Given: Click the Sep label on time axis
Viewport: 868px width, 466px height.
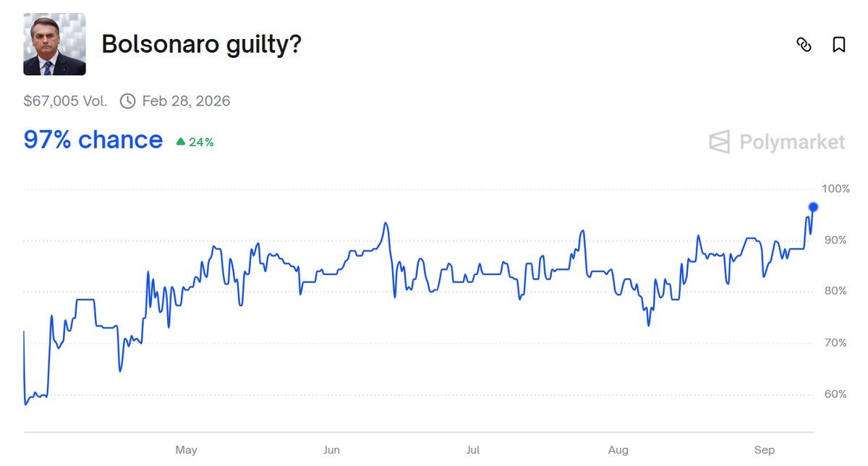Looking at the screenshot, I should point(765,450).
